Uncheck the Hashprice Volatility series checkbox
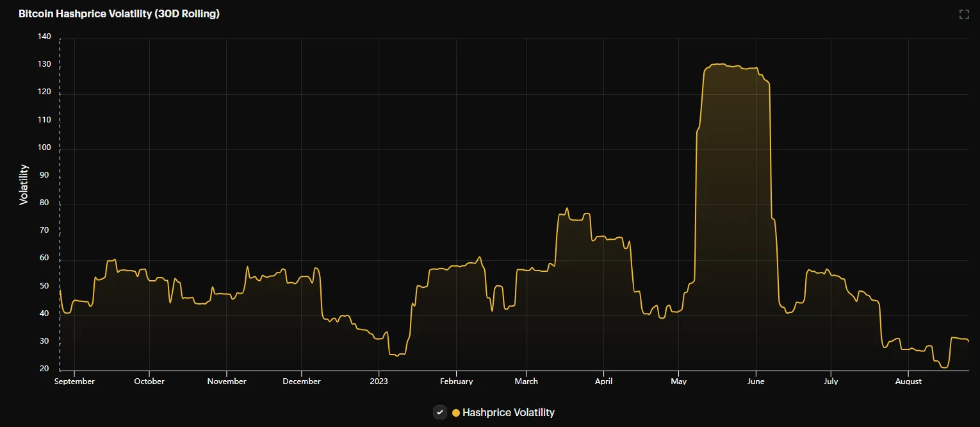The image size is (980, 427). 440,412
